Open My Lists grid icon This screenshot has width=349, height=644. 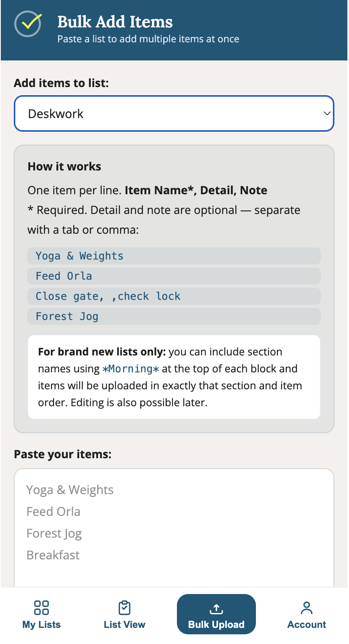(x=42, y=607)
